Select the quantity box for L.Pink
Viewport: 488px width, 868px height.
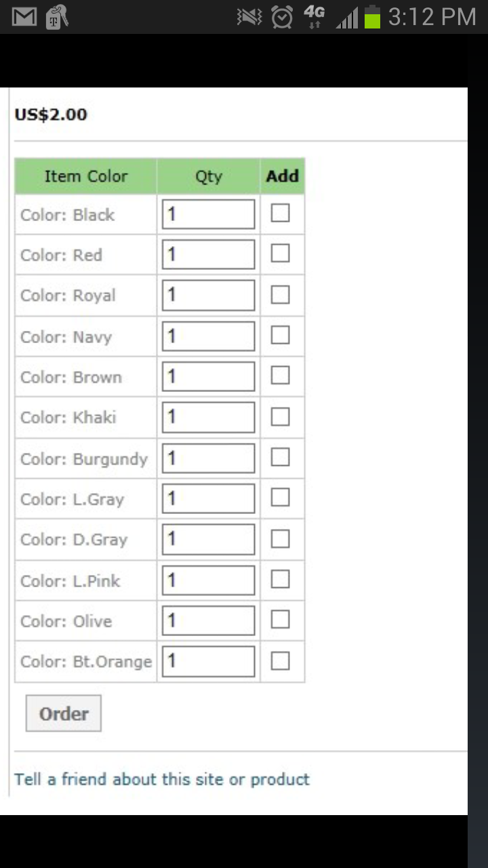click(208, 580)
